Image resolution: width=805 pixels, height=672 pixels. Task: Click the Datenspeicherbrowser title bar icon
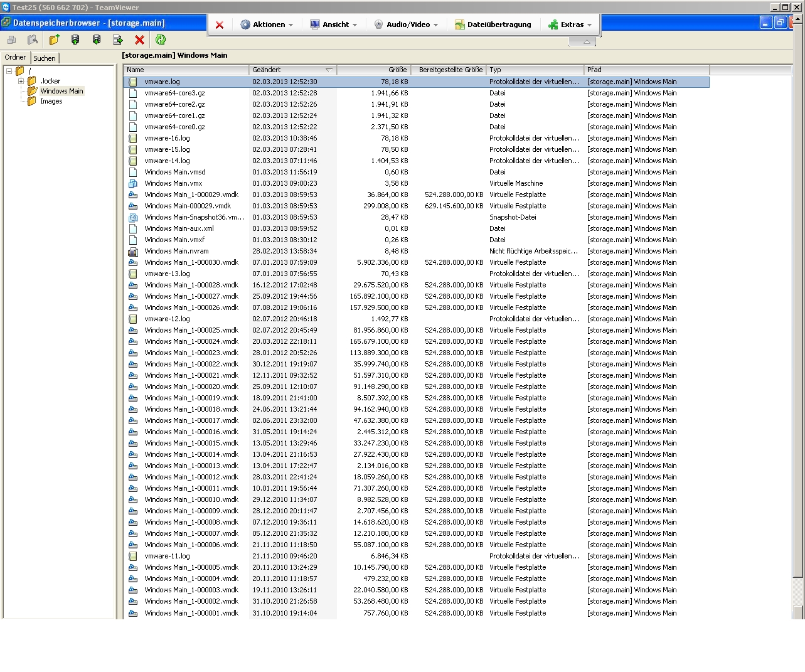(6, 23)
